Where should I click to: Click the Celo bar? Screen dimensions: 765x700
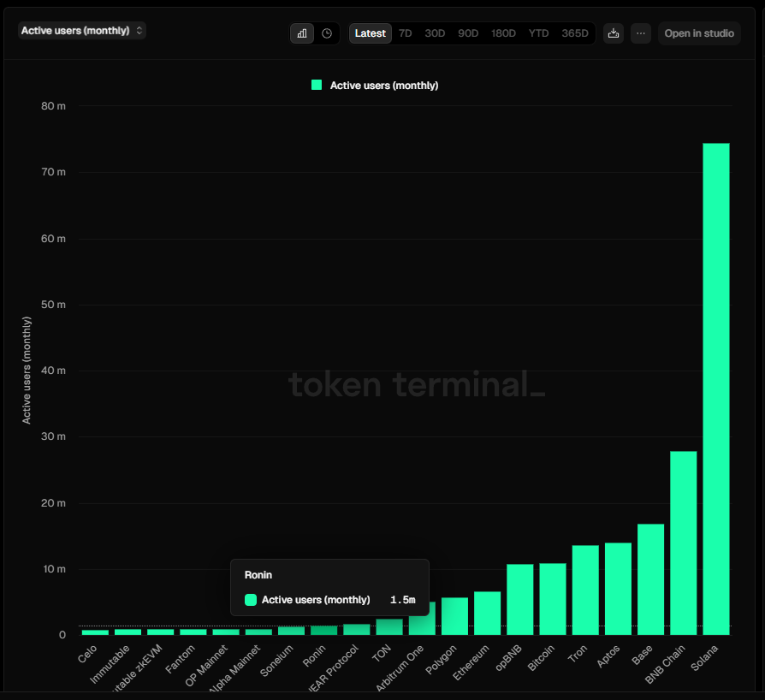point(95,632)
